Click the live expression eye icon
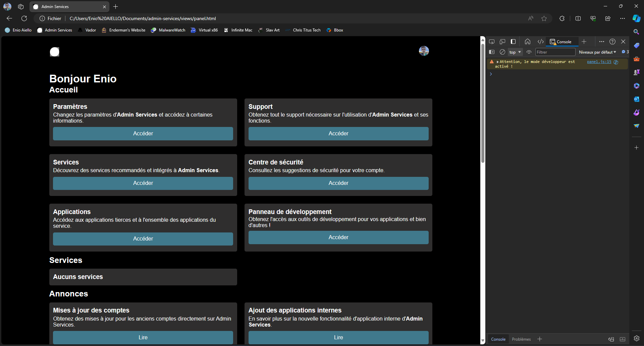644x346 pixels. [x=529, y=52]
